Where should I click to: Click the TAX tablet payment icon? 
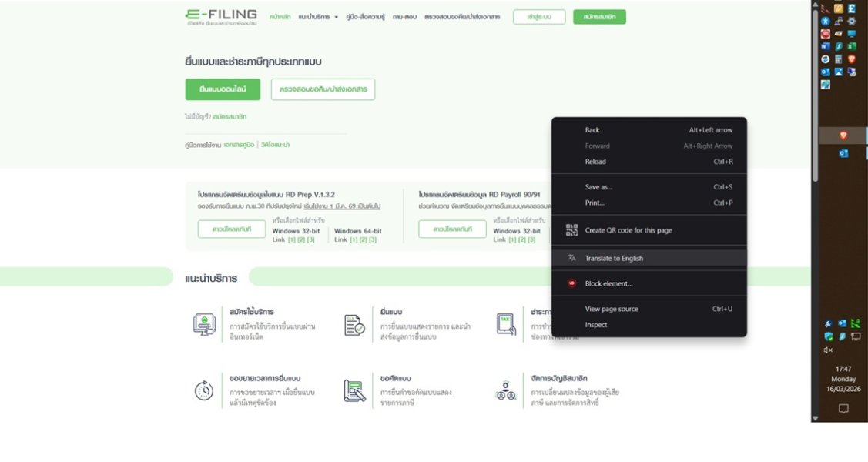pyautogui.click(x=506, y=324)
